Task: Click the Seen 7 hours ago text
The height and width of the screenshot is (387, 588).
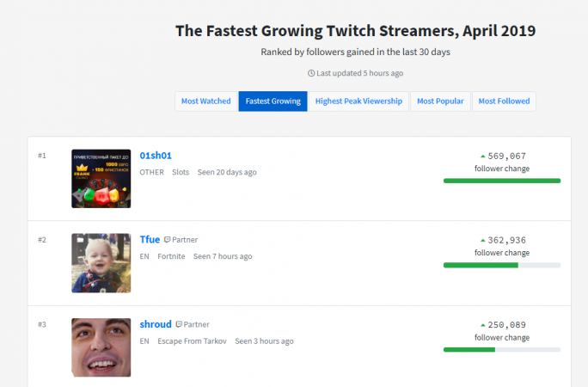Action: point(223,256)
